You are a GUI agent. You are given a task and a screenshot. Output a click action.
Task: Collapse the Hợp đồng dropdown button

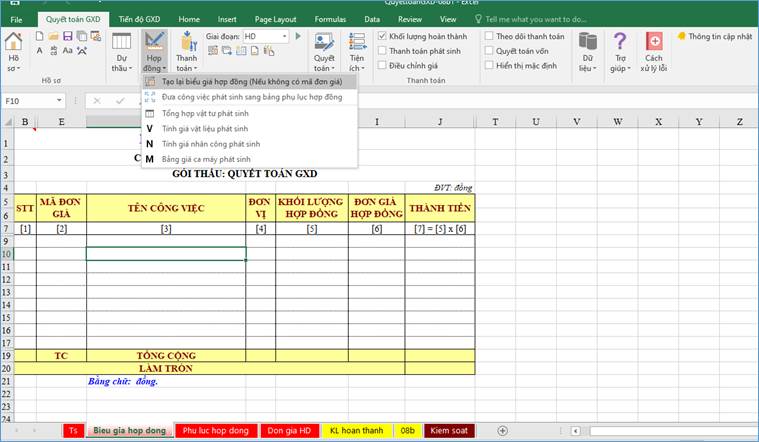point(154,50)
